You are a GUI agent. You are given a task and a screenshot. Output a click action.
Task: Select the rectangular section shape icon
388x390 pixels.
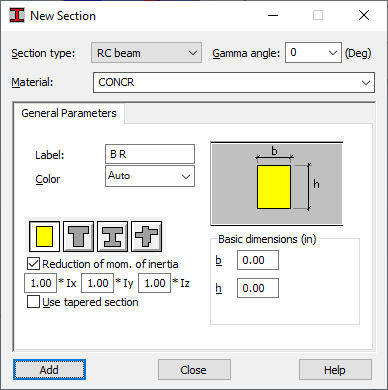click(x=44, y=236)
